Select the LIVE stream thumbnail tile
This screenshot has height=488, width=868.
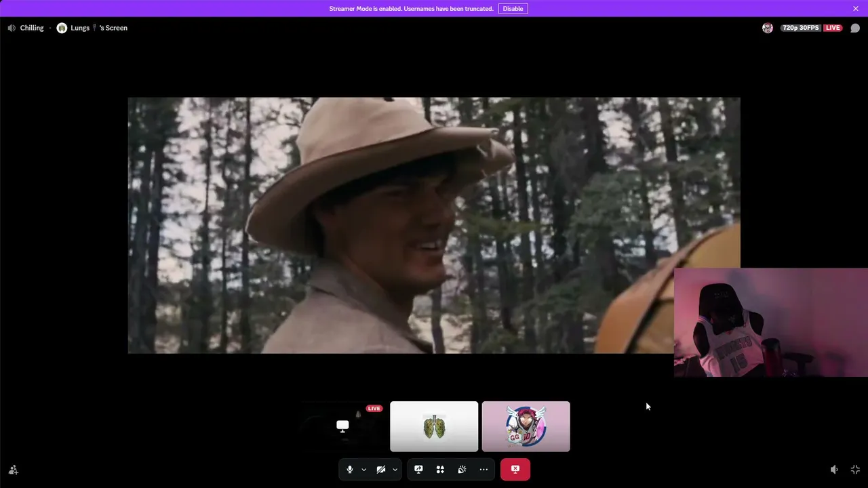coord(342,426)
